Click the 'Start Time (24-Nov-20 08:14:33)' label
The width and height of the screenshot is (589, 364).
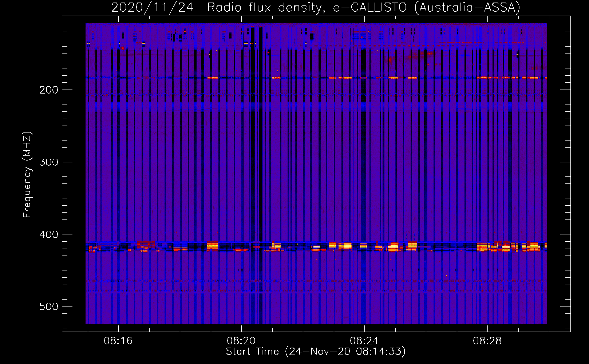coord(316,352)
